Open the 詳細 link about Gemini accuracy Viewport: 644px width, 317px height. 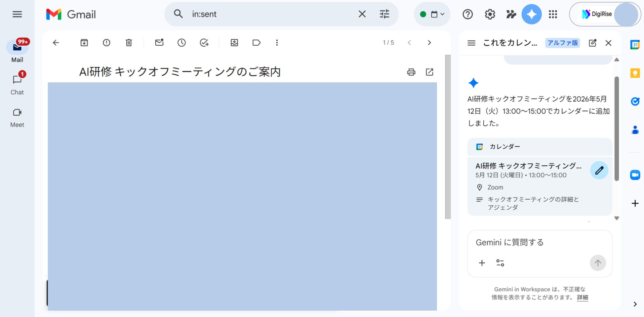582,298
